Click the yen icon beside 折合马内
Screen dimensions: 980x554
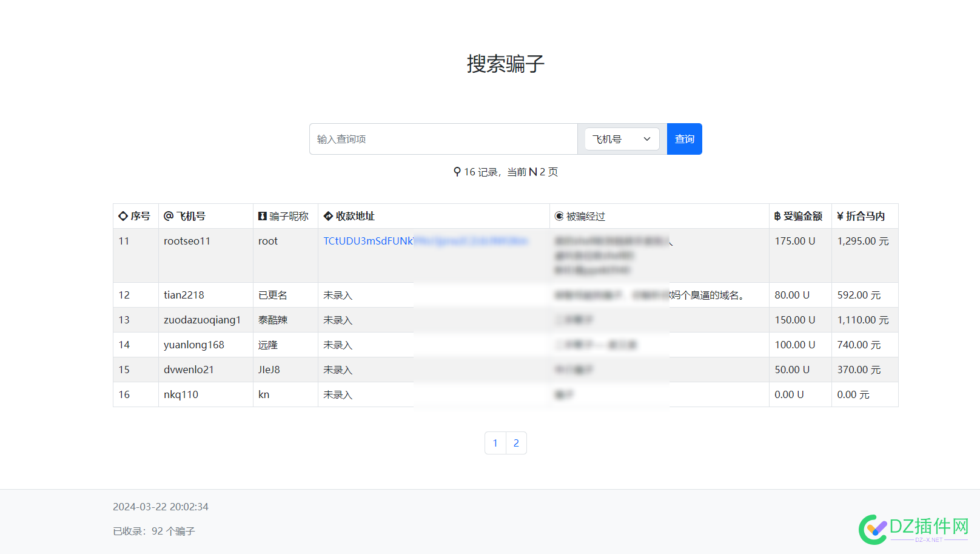click(x=841, y=216)
